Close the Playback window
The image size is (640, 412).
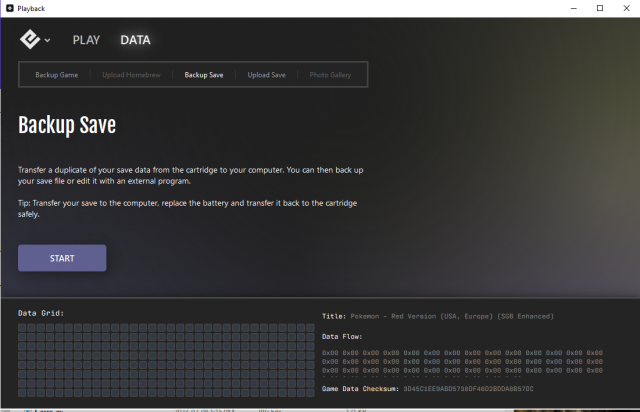(x=627, y=8)
